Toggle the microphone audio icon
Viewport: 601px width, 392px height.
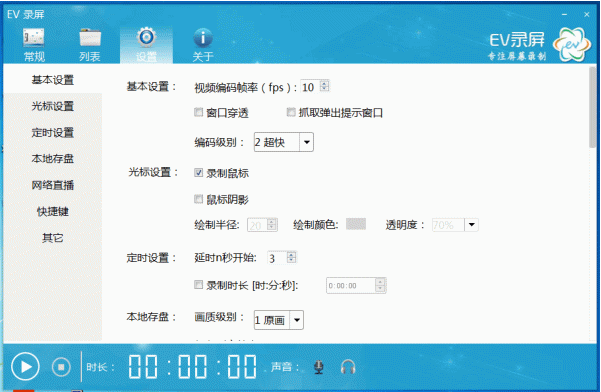tap(319, 367)
